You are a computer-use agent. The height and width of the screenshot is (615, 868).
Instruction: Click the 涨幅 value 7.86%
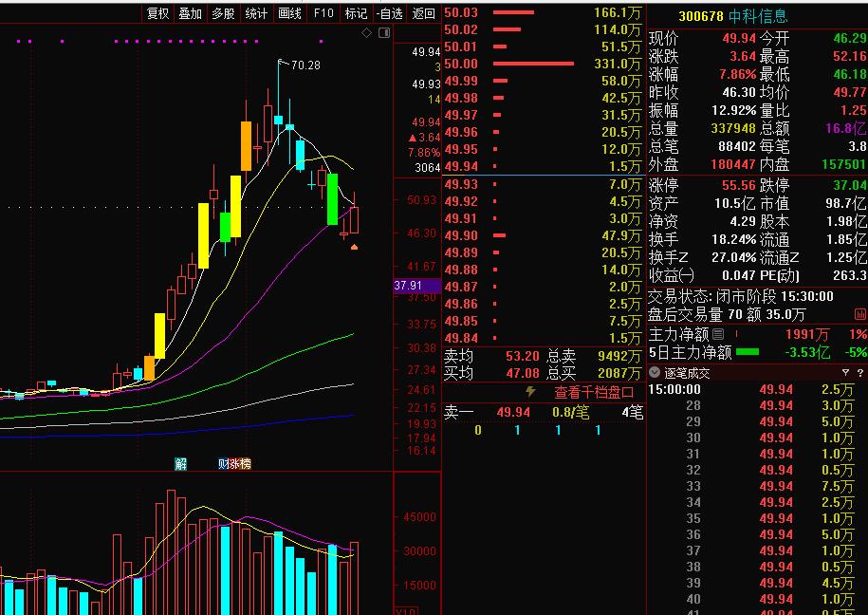click(737, 74)
